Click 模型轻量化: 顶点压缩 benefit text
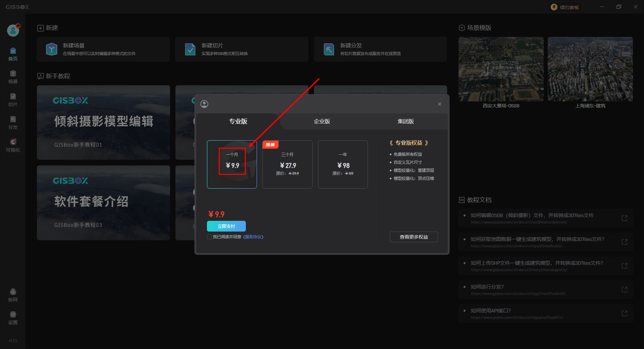Image resolution: width=644 pixels, height=349 pixels. point(414,179)
